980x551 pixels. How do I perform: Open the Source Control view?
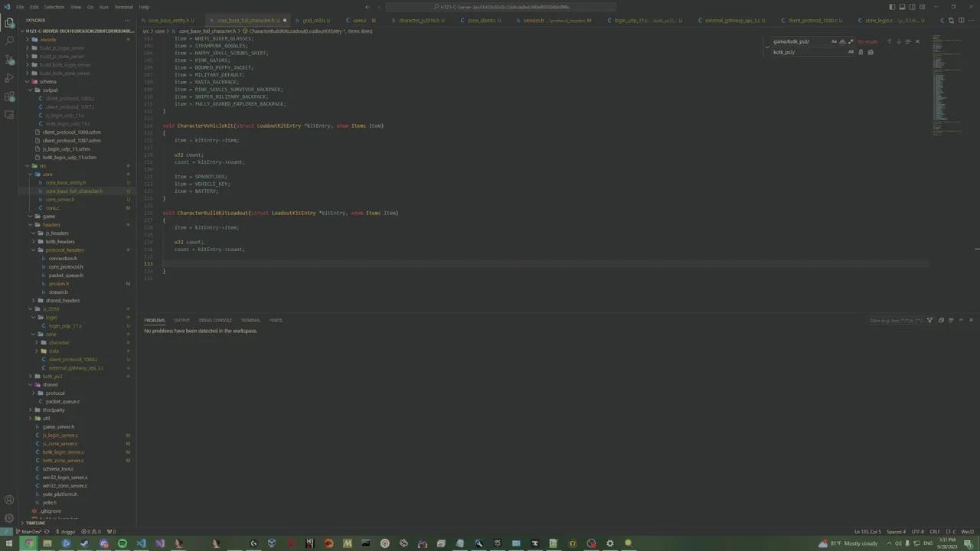(9, 60)
